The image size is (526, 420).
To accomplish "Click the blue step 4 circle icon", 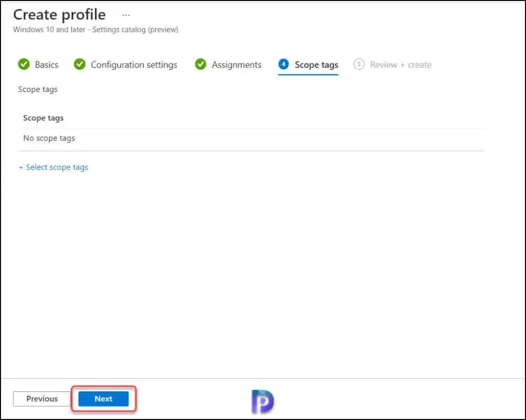I will point(284,64).
